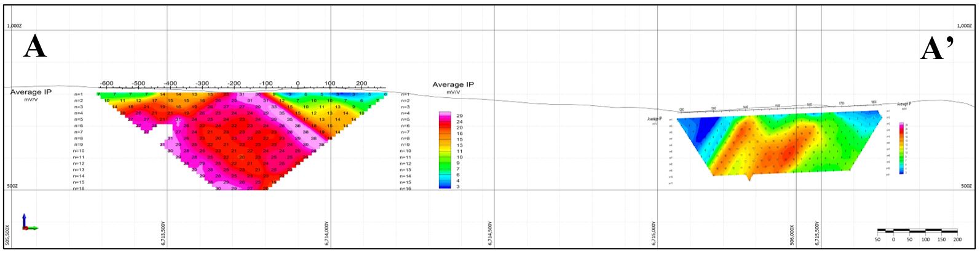
Task: Click the blue low-IP zone in right pseudosection
Action: (x=704, y=128)
